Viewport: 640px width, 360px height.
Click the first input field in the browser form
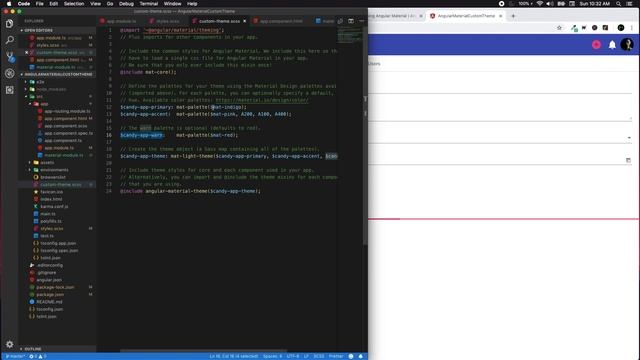tap(500, 87)
